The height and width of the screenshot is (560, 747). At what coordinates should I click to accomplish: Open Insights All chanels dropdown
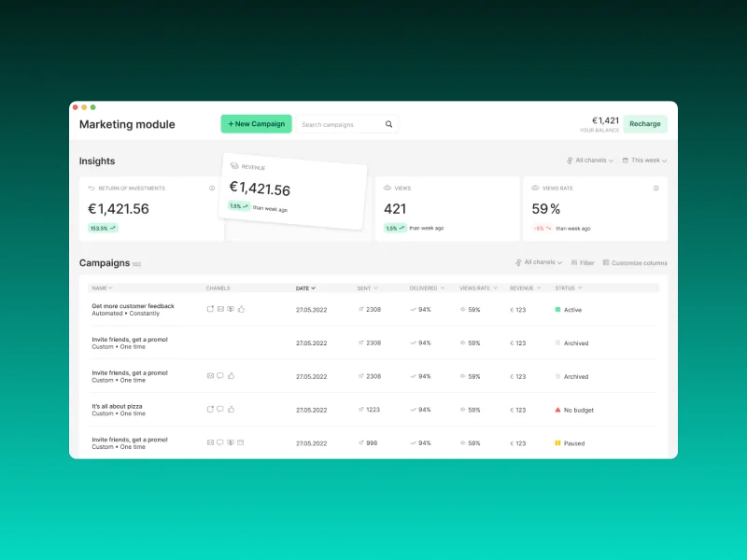click(590, 161)
